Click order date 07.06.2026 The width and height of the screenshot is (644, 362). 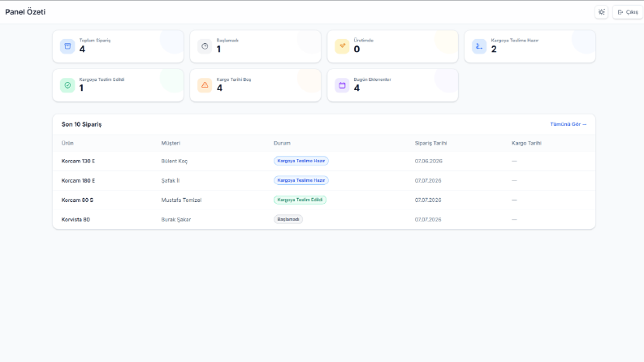pos(428,162)
